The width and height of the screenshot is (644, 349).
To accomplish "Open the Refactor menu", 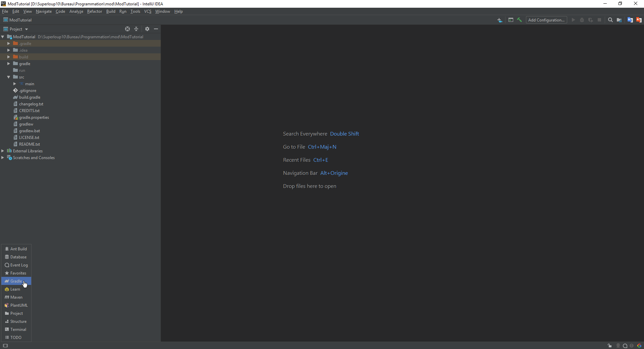I will pos(94,11).
